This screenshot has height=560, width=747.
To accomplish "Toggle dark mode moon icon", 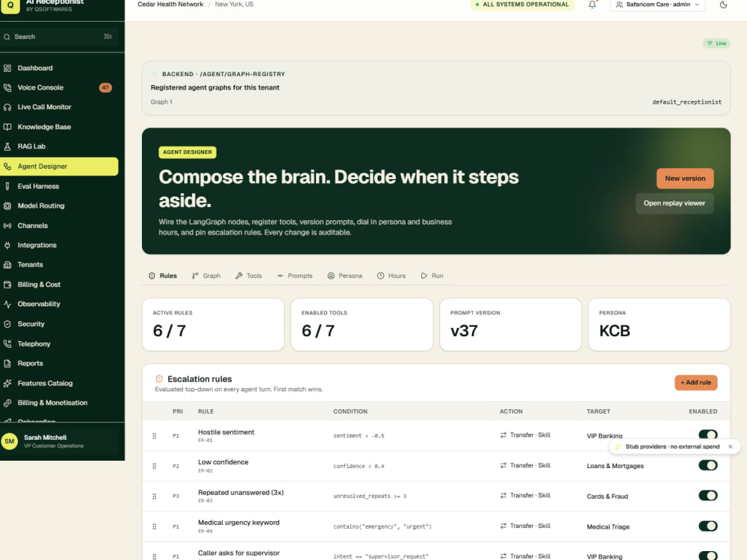I will 723,4.
